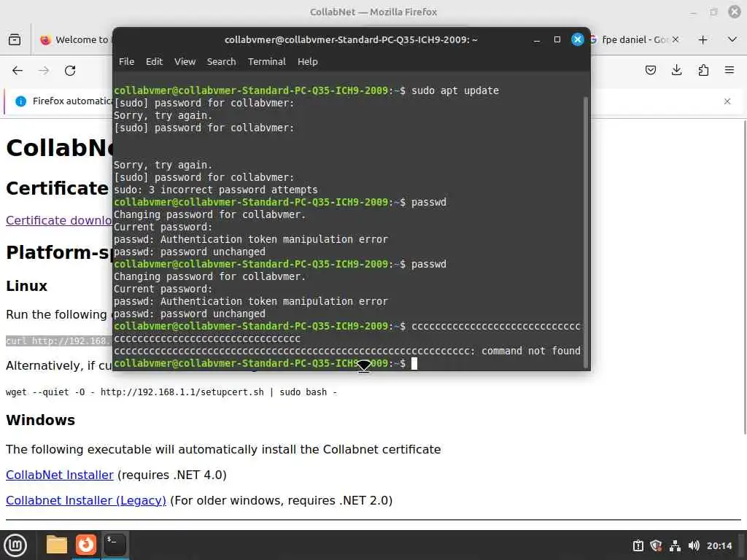Dismiss the Firefox notification bar
Image resolution: width=747 pixels, height=560 pixels.
pos(727,101)
